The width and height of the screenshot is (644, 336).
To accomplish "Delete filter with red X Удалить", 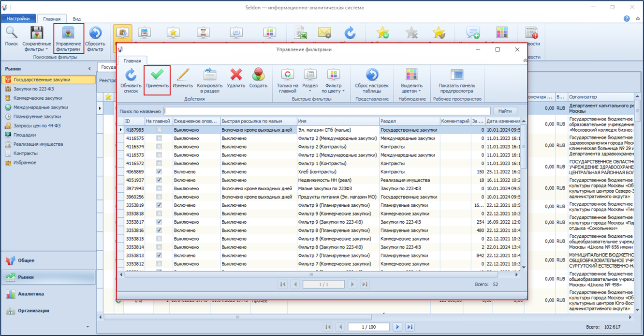I will point(236,75).
